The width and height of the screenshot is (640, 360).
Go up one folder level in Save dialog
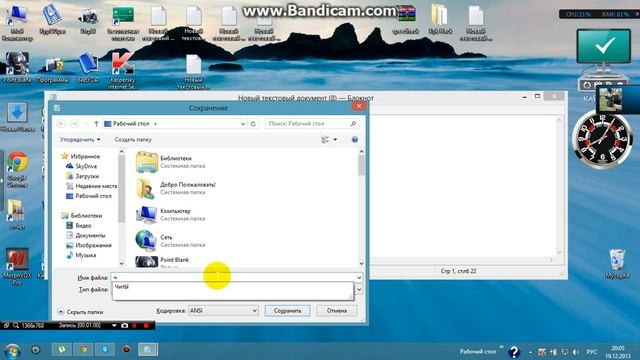click(x=96, y=123)
